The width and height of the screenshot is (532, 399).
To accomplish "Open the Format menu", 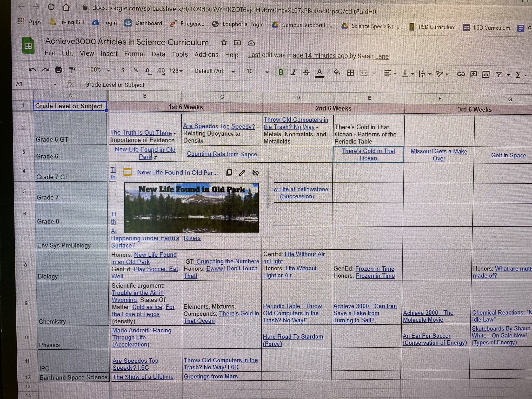I will coord(134,54).
